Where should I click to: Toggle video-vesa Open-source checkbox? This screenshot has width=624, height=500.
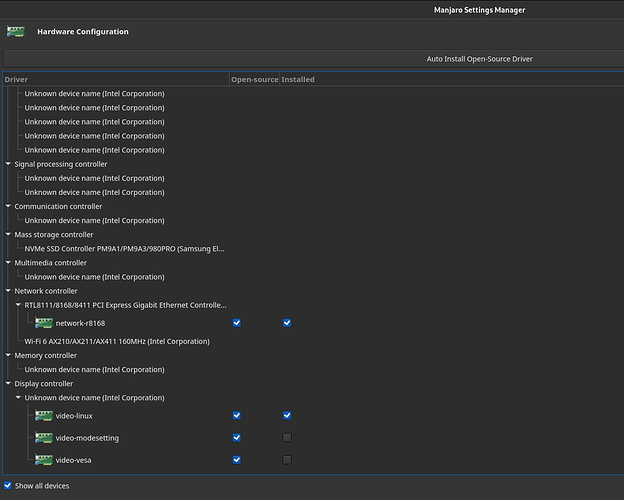point(237,460)
